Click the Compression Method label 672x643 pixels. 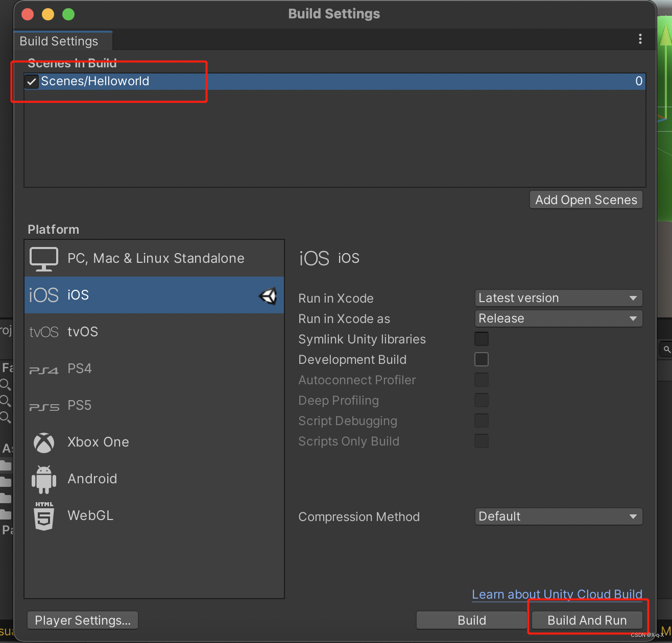[x=359, y=517]
